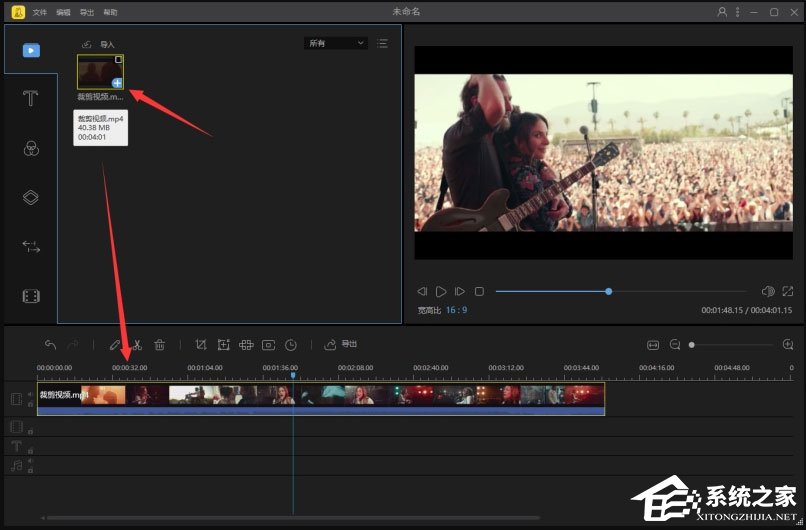The image size is (806, 530).
Task: Open the 文件 menu
Action: tap(40, 12)
